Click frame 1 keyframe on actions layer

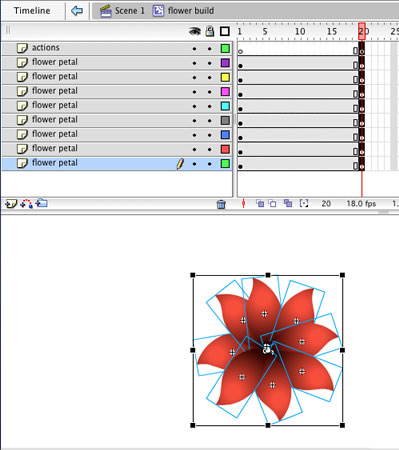click(x=240, y=51)
